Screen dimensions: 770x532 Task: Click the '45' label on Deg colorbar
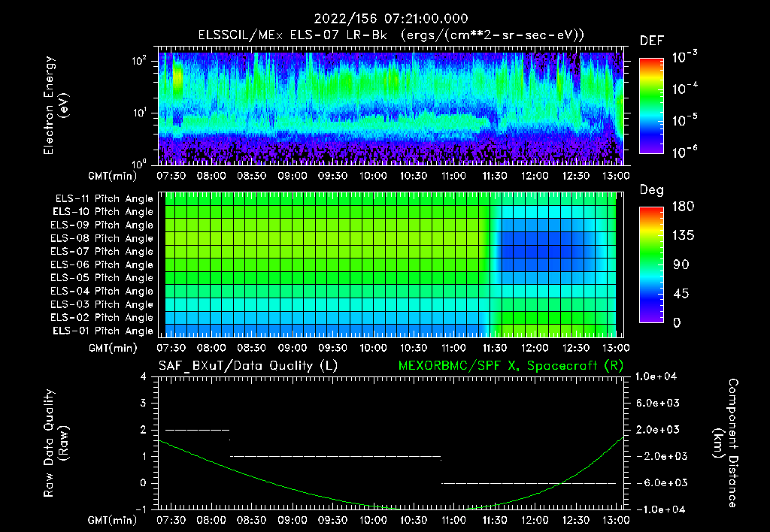tap(681, 294)
